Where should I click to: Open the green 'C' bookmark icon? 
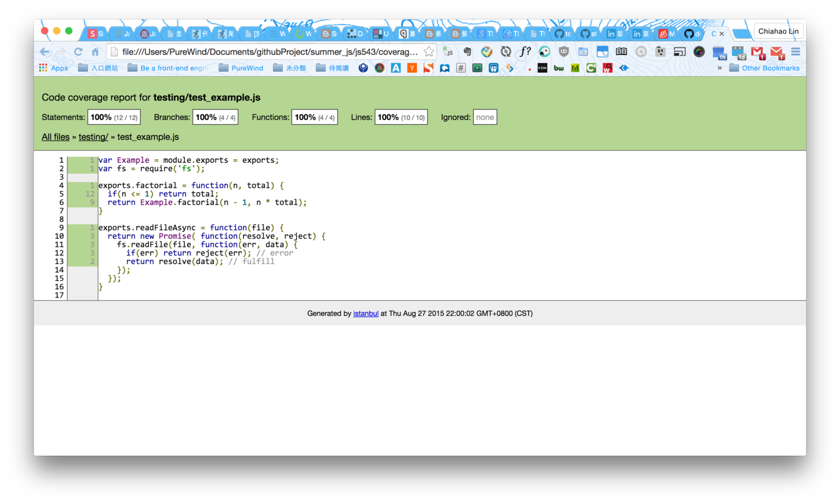(x=591, y=68)
